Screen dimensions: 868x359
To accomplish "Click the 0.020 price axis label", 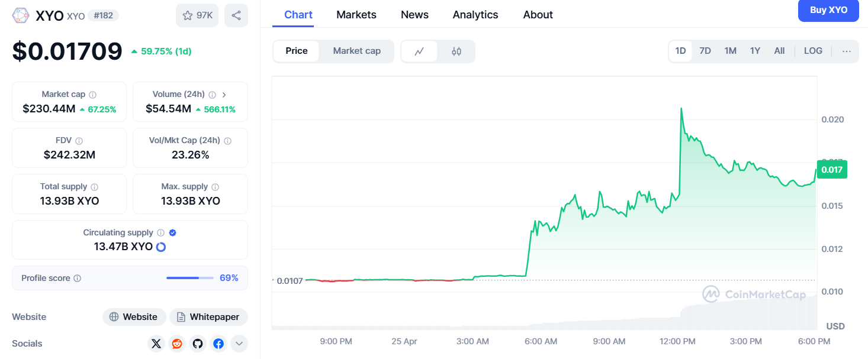I will 832,119.
